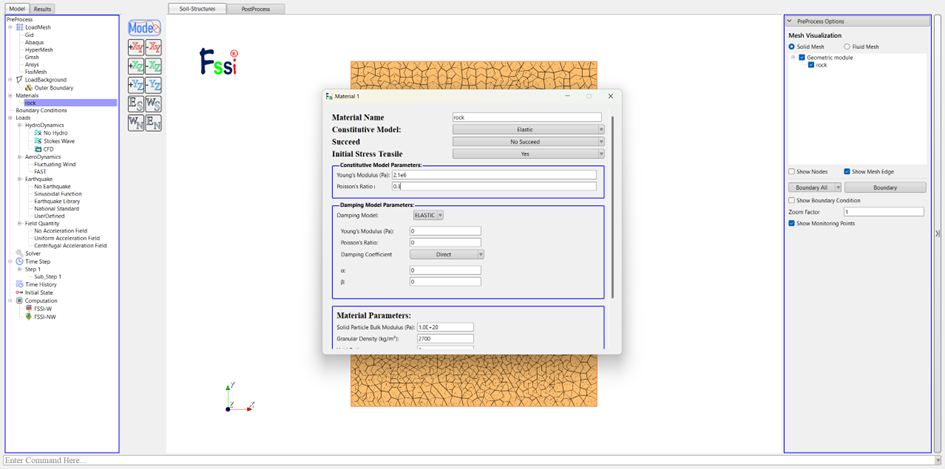Uncheck the Geometric module checkbox
Screen dimensions: 945x469
point(802,57)
